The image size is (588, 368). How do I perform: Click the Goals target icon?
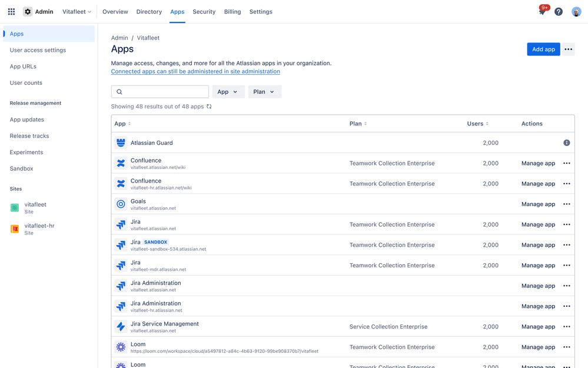121,204
